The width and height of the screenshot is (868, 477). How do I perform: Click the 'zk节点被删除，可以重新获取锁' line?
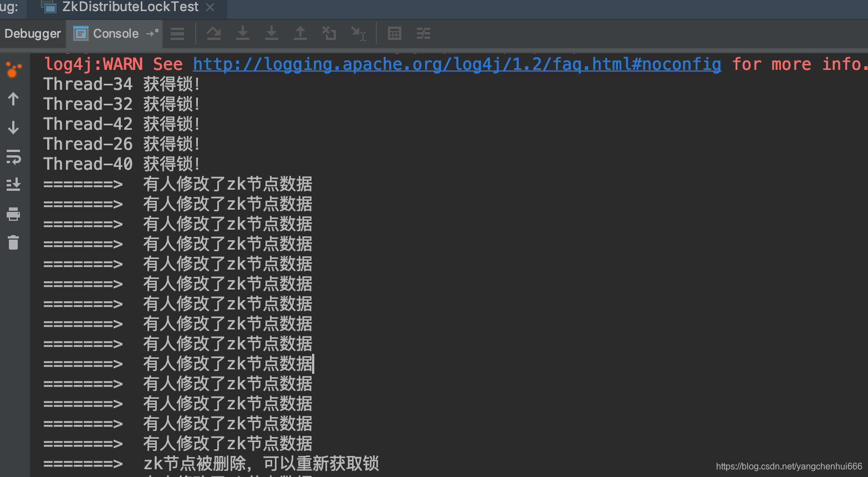tap(211, 464)
